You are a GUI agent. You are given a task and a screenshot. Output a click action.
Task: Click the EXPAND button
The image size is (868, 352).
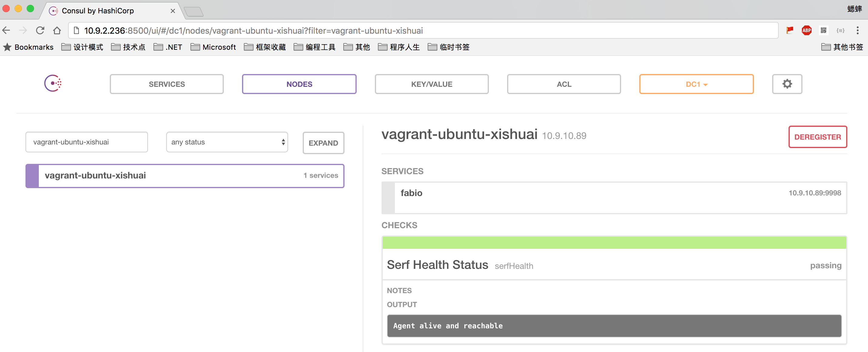[x=323, y=143]
